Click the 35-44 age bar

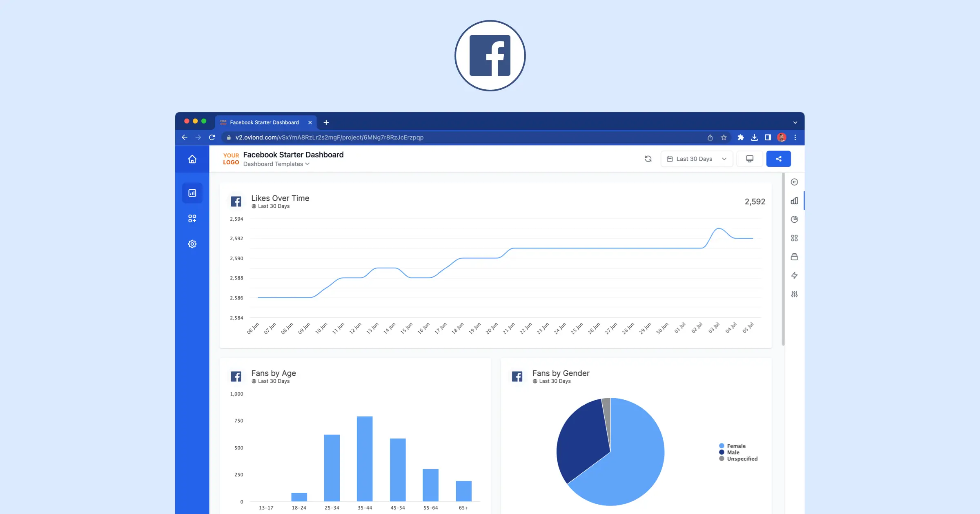point(365,459)
